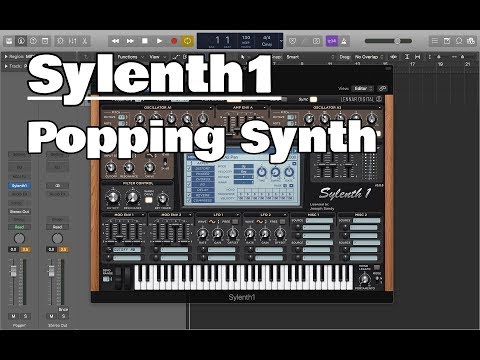Click the Play transport button
Image resolution: width=480 pixels, height=360 pixels.
tap(159, 41)
